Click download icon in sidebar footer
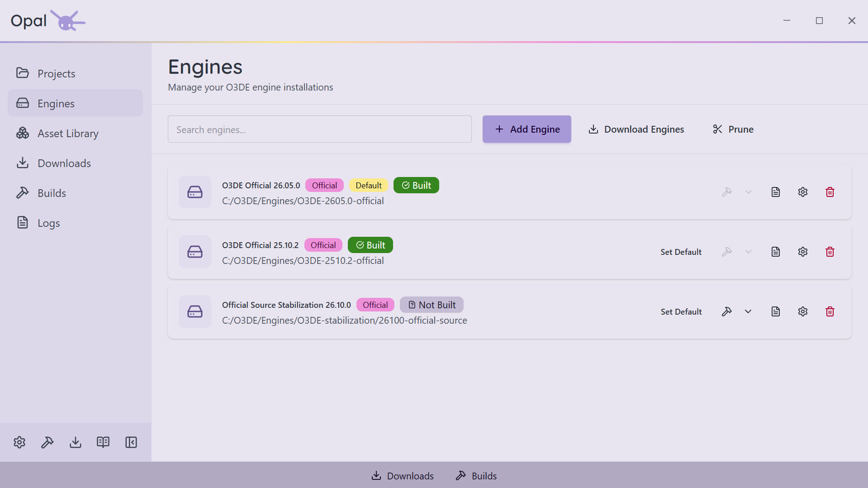Screen dimensions: 868x488 pyautogui.click(x=76, y=442)
